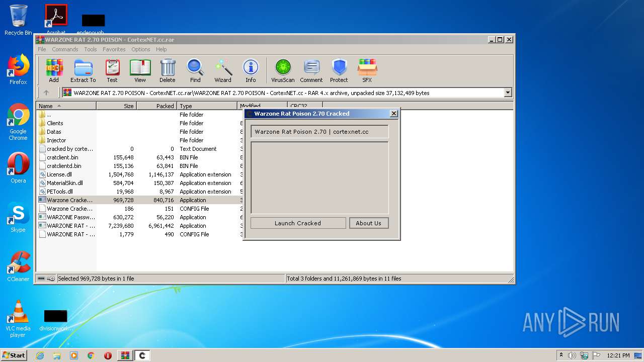The height and width of the screenshot is (362, 644).
Task: Select the parent '..' folder row
Action: point(140,115)
